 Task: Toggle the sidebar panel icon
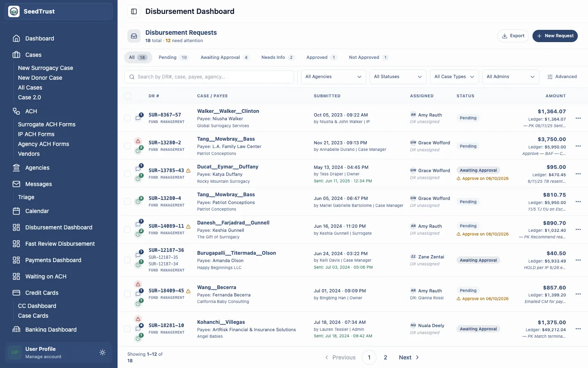coord(134,11)
